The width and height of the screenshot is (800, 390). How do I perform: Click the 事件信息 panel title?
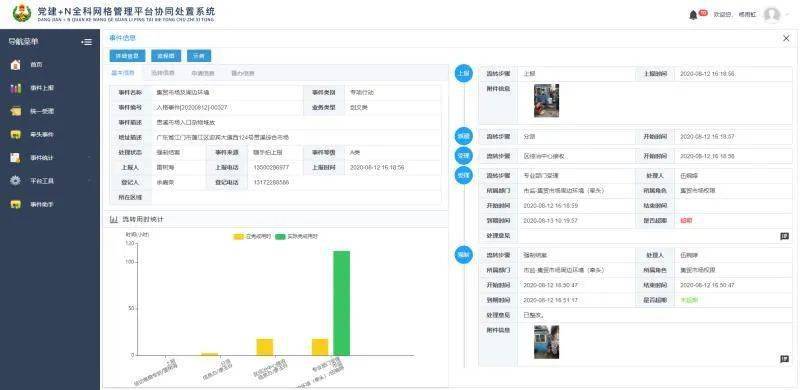tap(122, 38)
